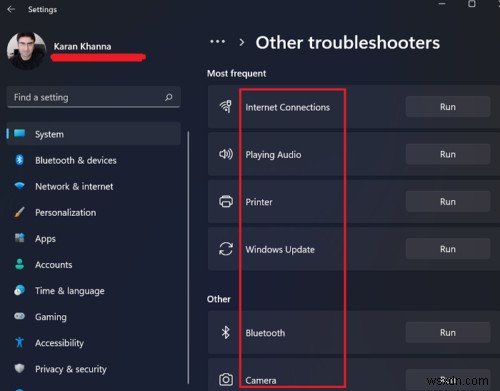This screenshot has height=391, width=500.
Task: Click the sidebar vertical scrollbar
Action: (188, 257)
